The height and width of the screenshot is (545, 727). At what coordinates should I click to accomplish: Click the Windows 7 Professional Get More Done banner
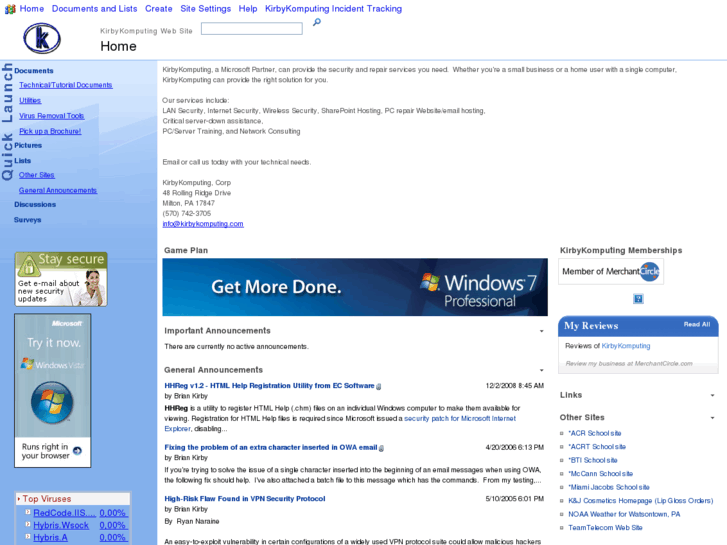tap(355, 287)
